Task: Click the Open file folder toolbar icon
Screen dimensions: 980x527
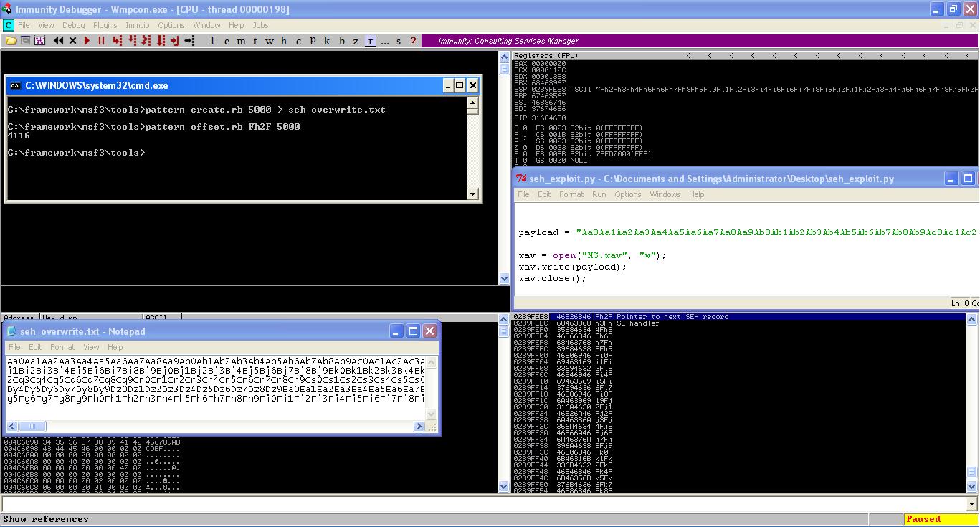Action: coord(11,41)
